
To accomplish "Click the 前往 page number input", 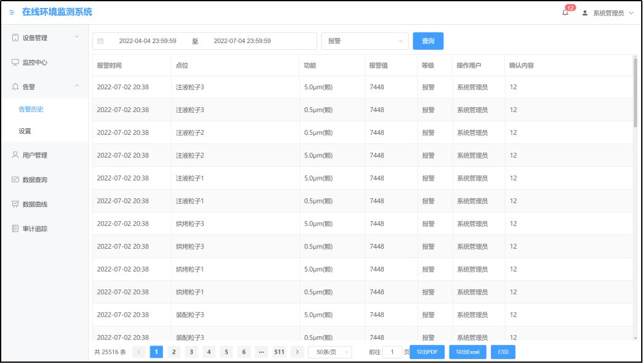I will (x=392, y=352).
